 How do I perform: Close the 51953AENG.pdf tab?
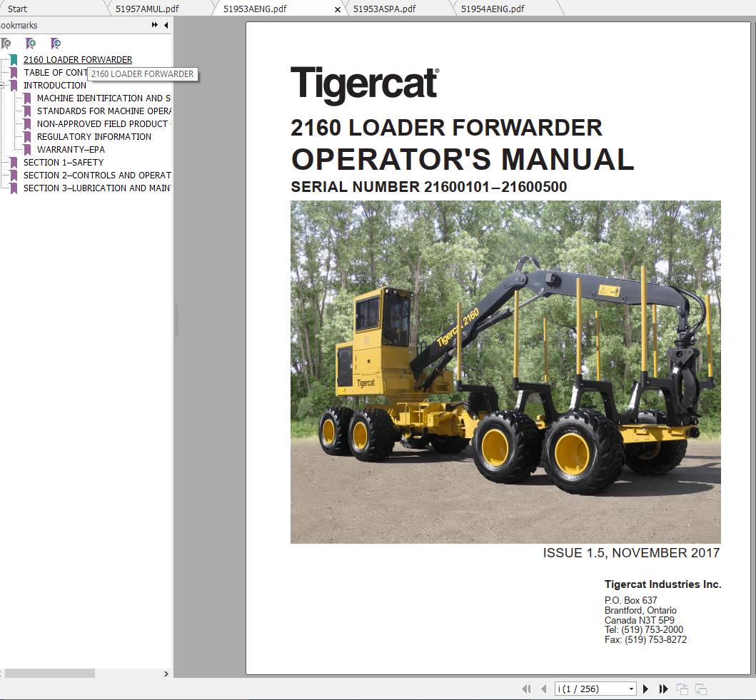point(337,11)
